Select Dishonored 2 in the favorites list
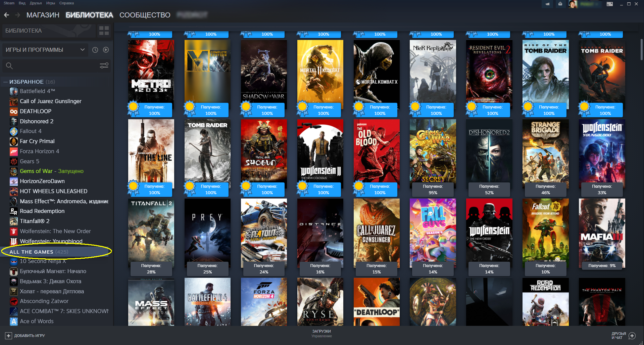This screenshot has width=644, height=345. click(x=37, y=121)
